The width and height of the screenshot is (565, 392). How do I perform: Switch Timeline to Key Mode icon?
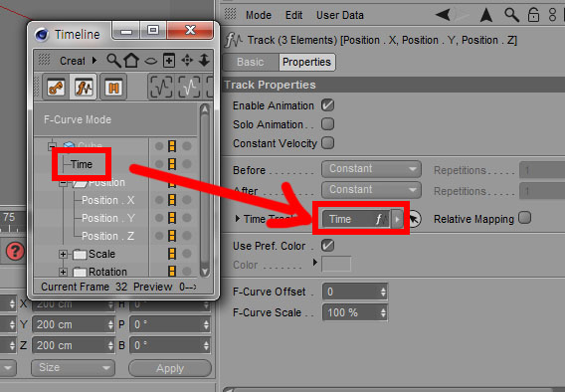pyautogui.click(x=56, y=87)
